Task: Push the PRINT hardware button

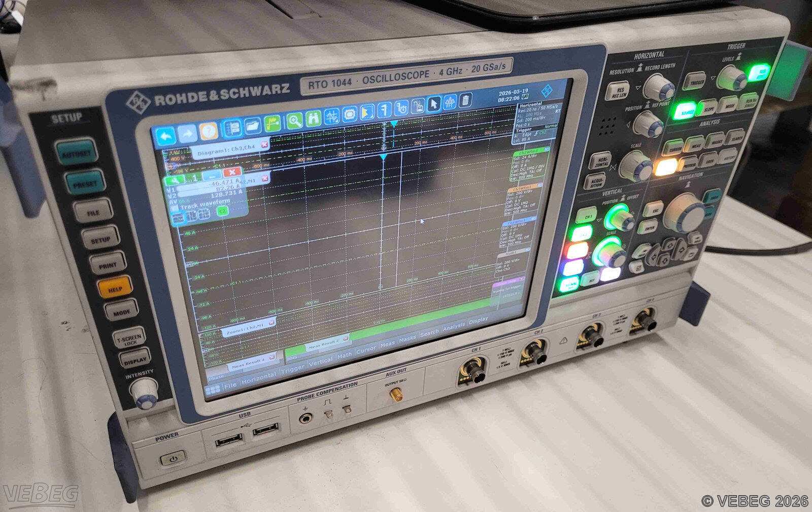Action: (x=108, y=263)
